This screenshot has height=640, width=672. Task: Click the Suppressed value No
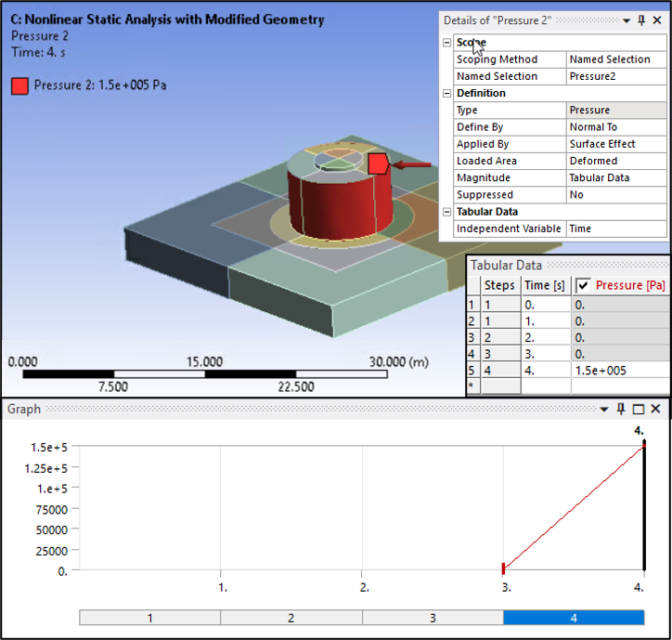615,195
